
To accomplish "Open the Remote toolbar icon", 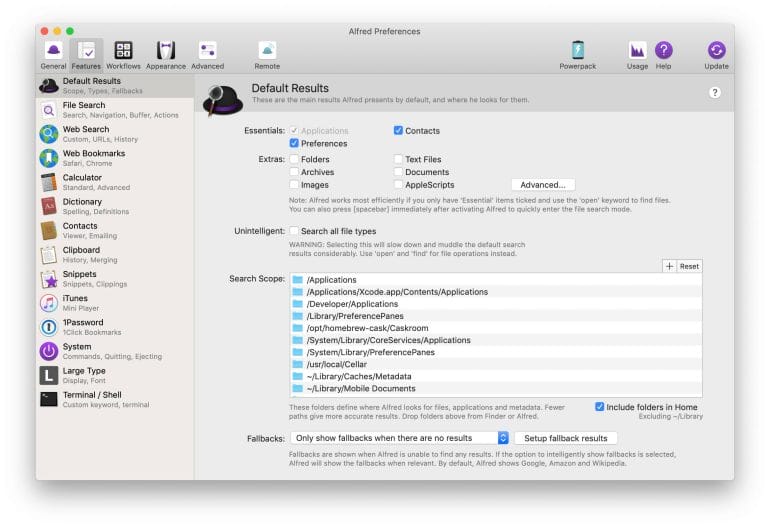I will click(267, 50).
